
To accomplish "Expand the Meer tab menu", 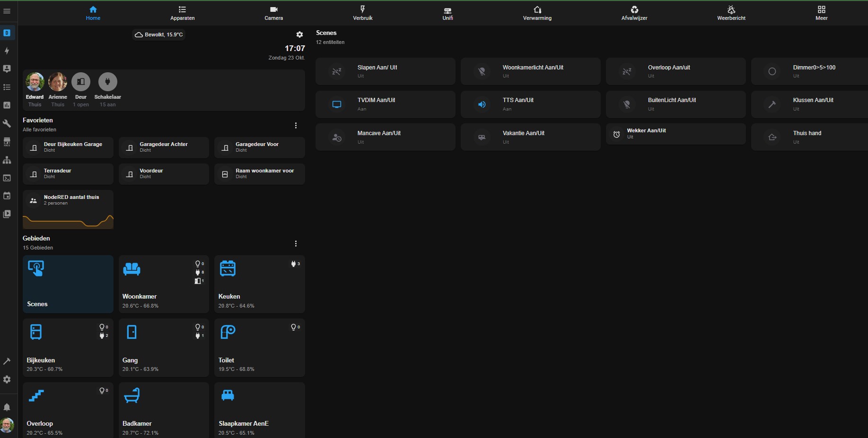I will click(821, 13).
